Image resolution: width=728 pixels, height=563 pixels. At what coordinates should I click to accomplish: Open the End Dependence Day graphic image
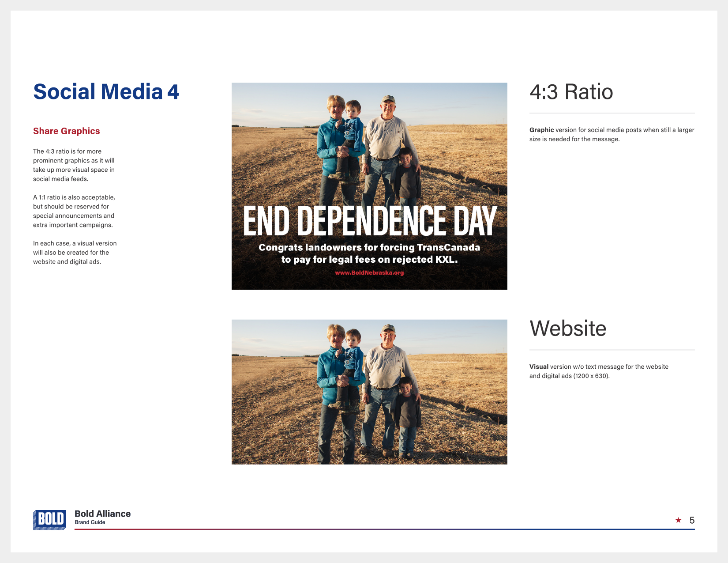click(369, 186)
